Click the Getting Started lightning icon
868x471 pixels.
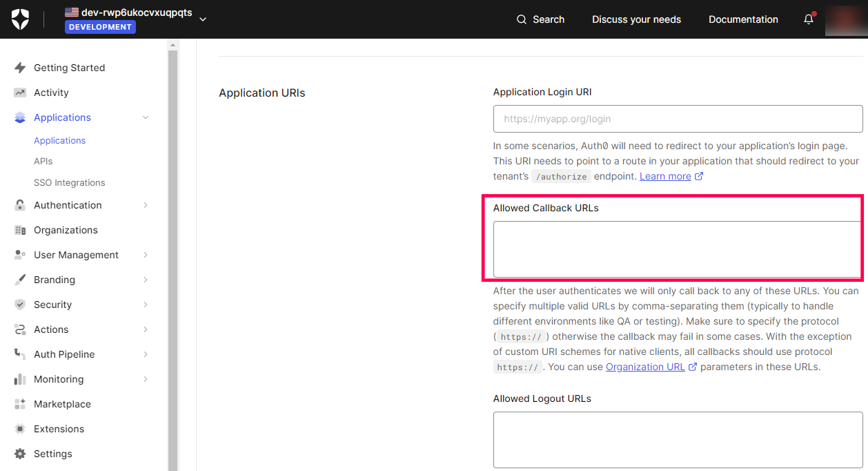tap(20, 68)
